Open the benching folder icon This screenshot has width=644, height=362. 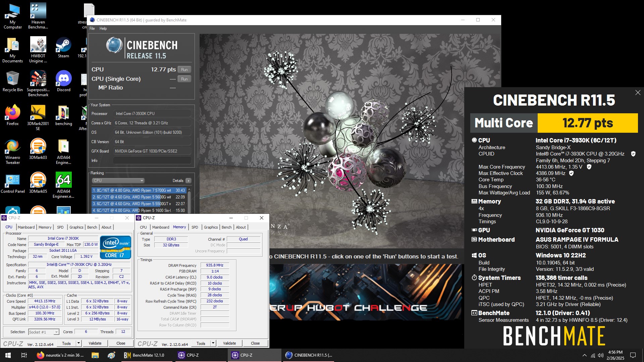click(63, 115)
